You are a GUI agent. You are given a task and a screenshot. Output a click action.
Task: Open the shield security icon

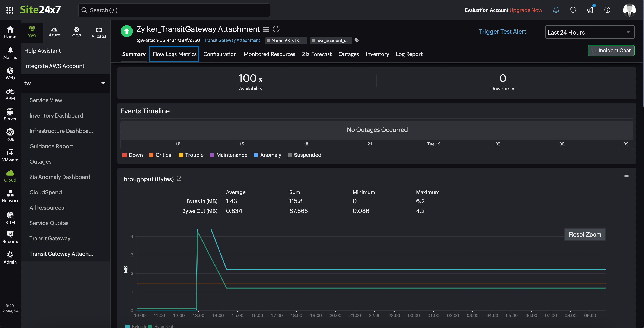(x=573, y=10)
